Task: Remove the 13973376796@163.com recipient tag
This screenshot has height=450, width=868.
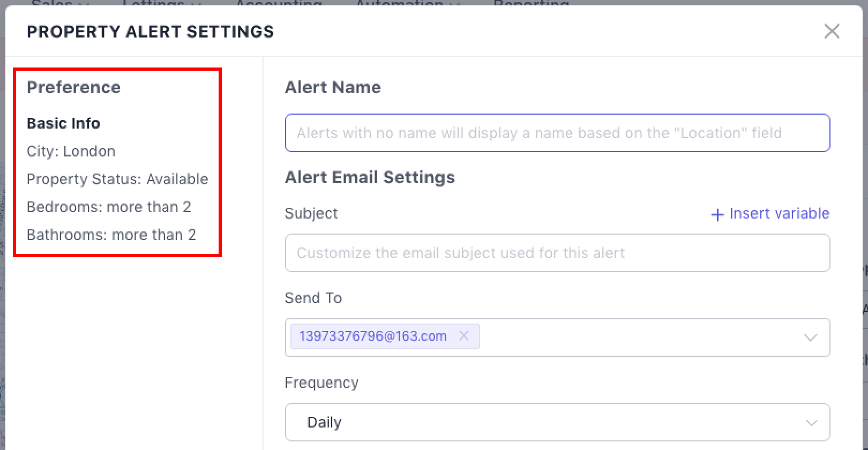Action: (x=464, y=336)
